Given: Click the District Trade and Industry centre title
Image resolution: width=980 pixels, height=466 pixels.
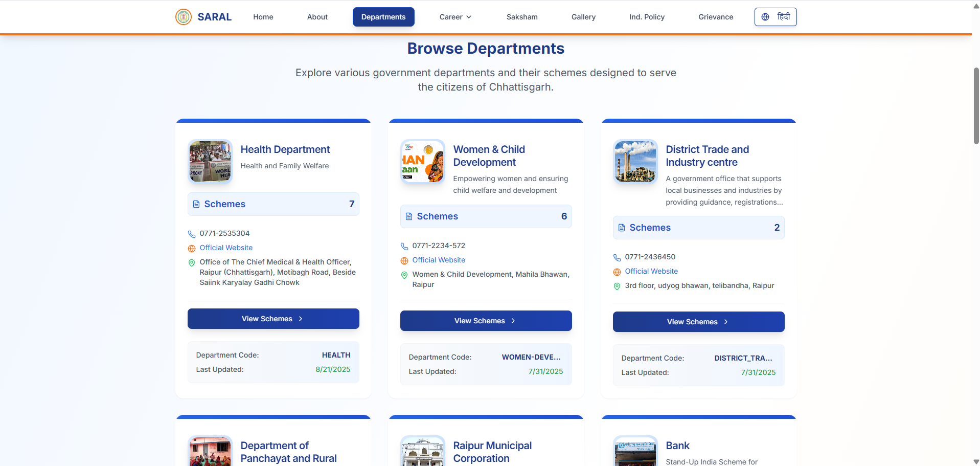Looking at the screenshot, I should [708, 156].
